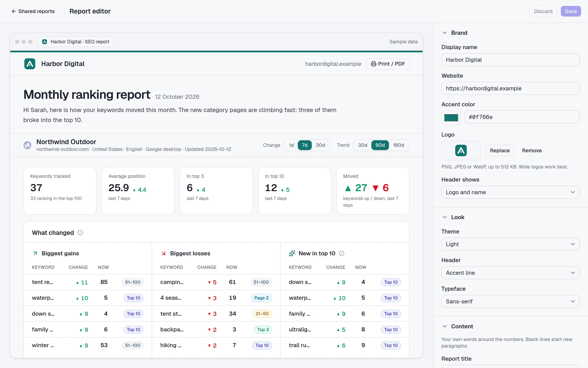This screenshot has width=588, height=368.
Task: Set Change range to 7d
Action: pos(305,145)
